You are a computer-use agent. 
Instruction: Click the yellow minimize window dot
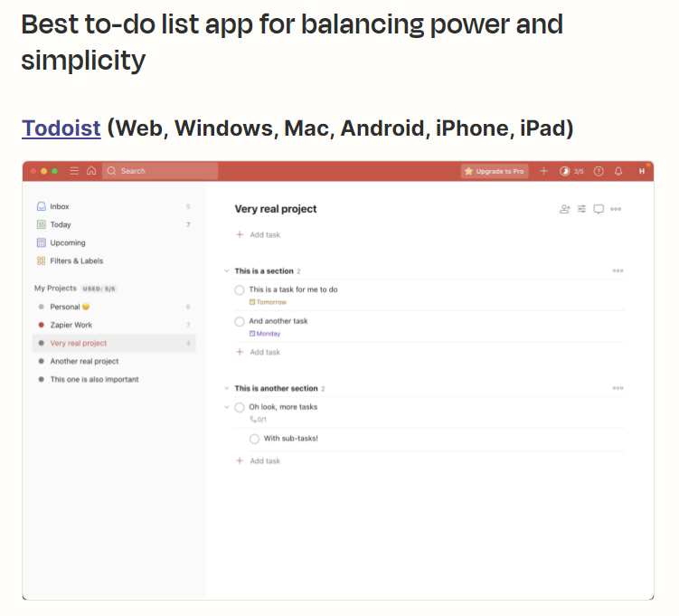click(43, 171)
